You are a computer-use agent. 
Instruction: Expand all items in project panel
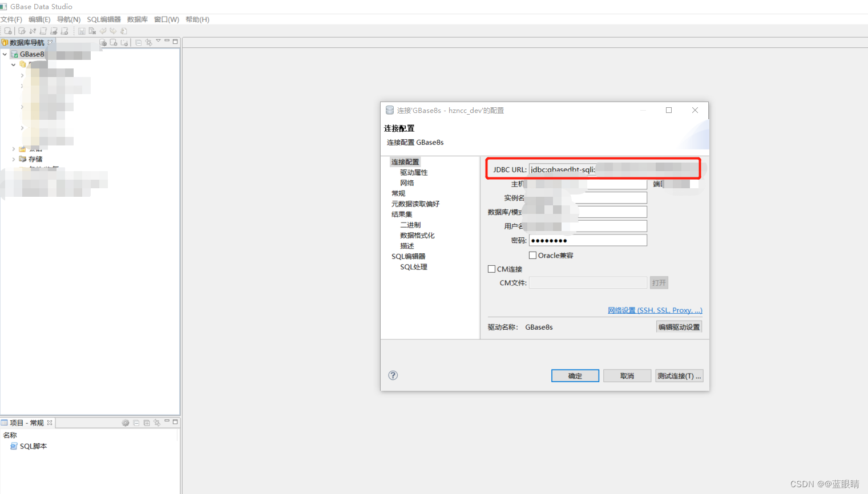click(147, 423)
